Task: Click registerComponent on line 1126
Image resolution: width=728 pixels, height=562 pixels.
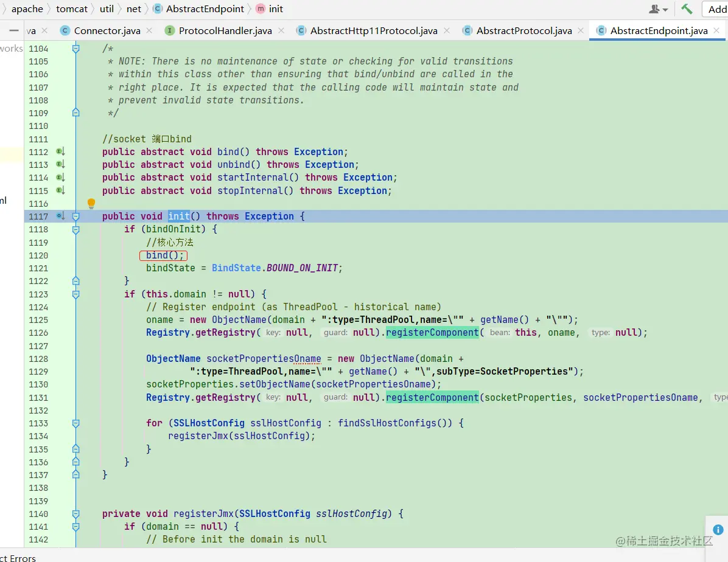Action: [x=432, y=332]
